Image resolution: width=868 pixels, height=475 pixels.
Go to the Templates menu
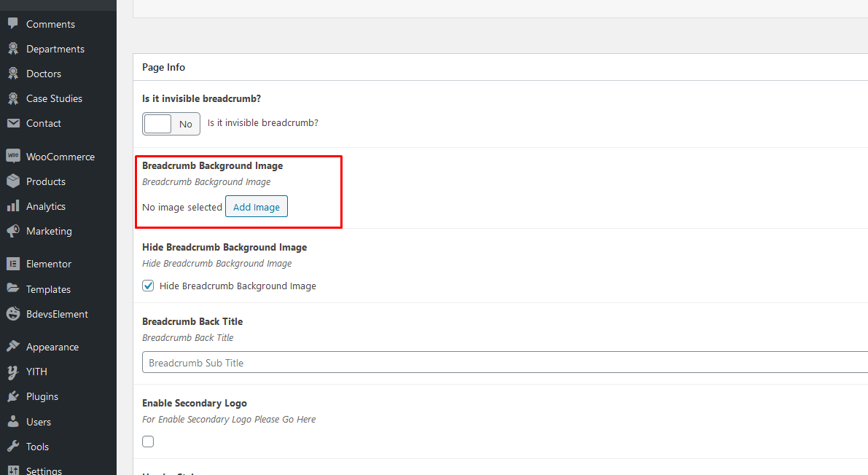pos(48,289)
